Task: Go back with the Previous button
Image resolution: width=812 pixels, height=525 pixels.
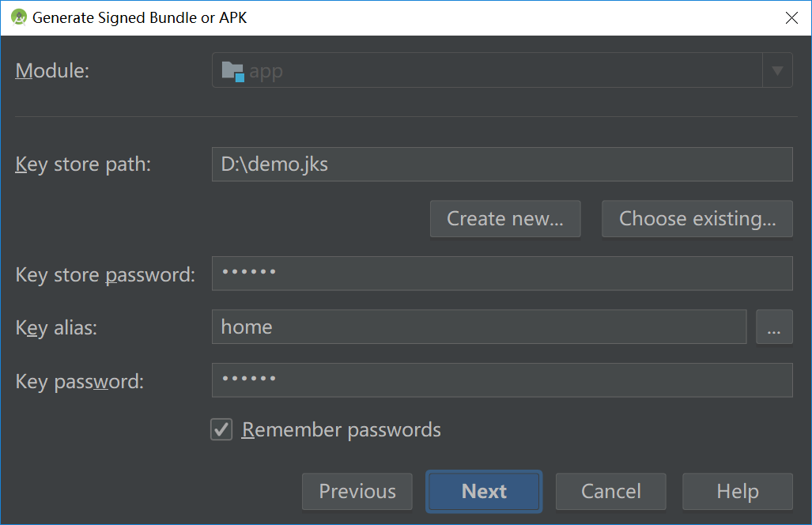Action: pyautogui.click(x=357, y=492)
